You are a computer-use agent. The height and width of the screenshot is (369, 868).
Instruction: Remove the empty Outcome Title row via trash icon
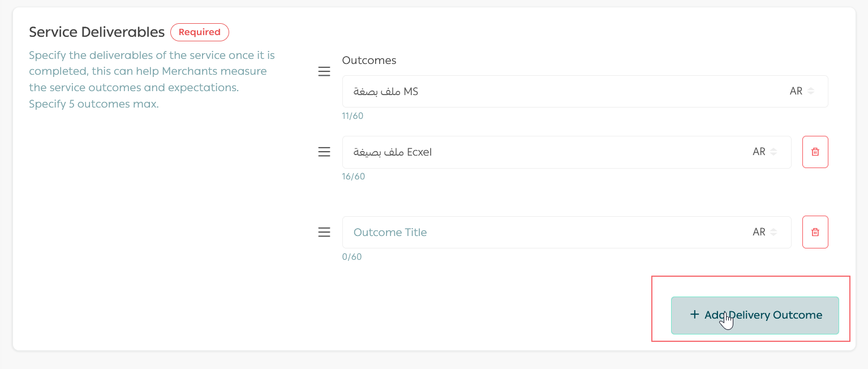(815, 232)
